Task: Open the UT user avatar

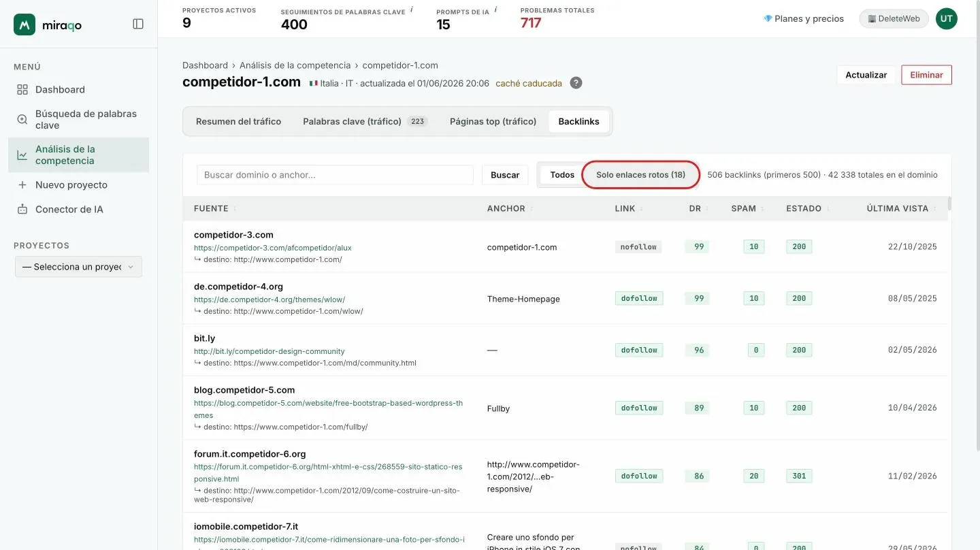Action: click(x=946, y=19)
